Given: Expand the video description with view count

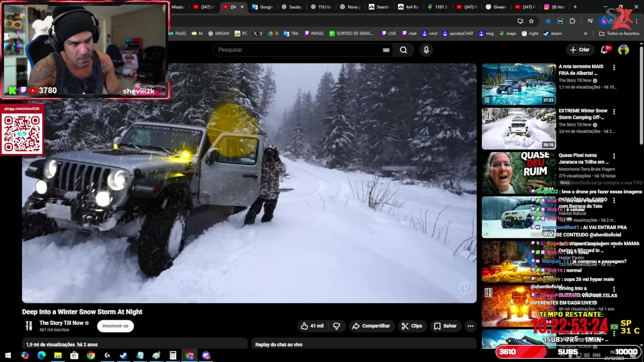Looking at the screenshot, I should 135,344.
